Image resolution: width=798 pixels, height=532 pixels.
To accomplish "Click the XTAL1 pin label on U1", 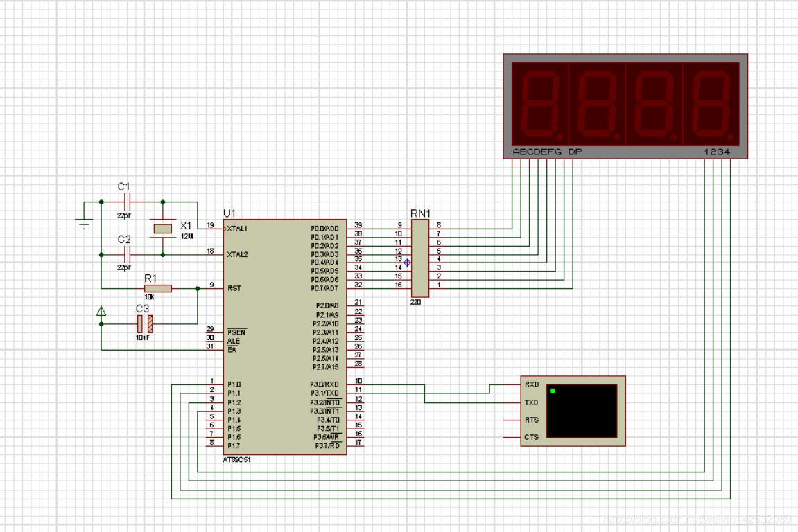I will coord(238,228).
